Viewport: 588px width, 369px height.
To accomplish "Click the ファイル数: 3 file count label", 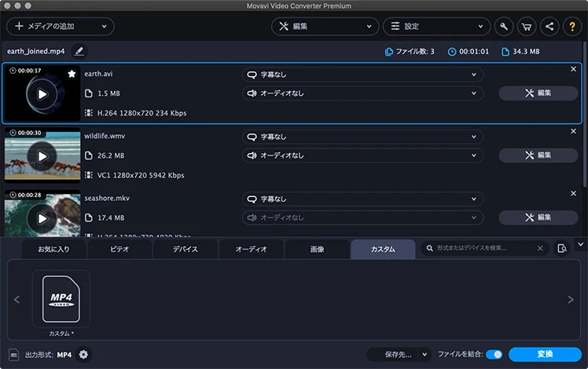I will click(x=410, y=51).
